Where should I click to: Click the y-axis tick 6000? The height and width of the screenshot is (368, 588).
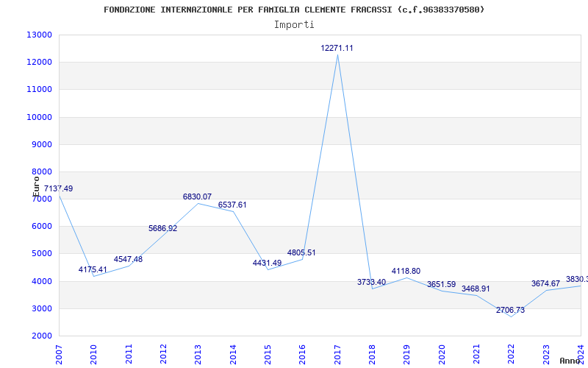[41, 227]
